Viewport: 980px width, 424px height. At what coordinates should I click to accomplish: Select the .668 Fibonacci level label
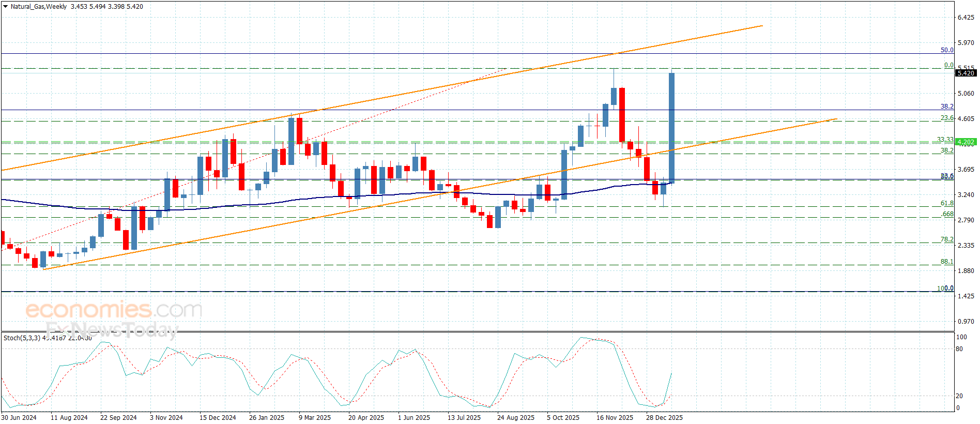tap(947, 214)
